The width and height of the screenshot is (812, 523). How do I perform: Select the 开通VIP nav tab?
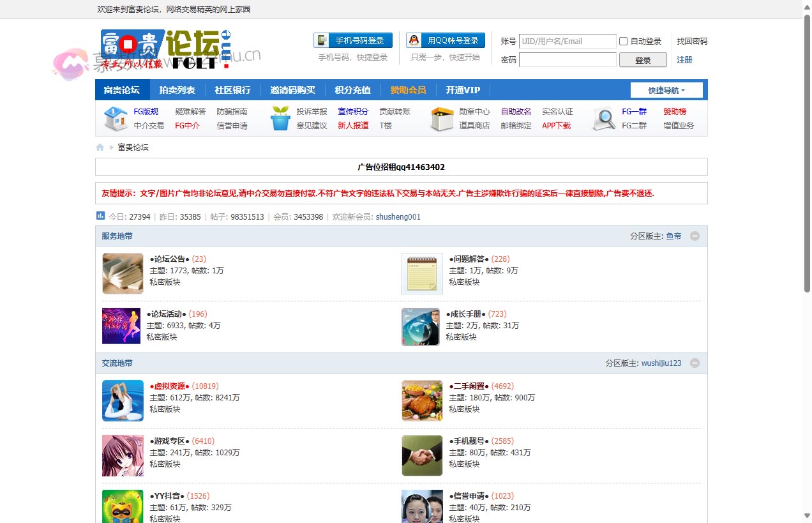click(x=463, y=90)
